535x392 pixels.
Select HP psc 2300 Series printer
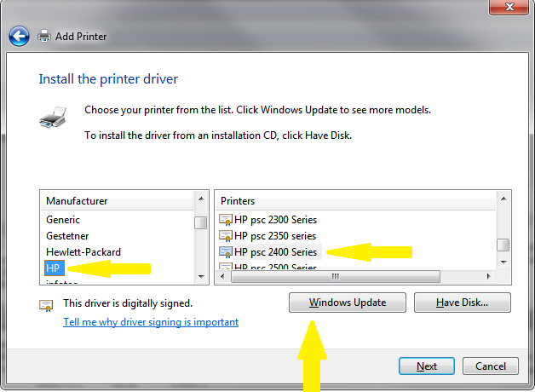pos(275,220)
